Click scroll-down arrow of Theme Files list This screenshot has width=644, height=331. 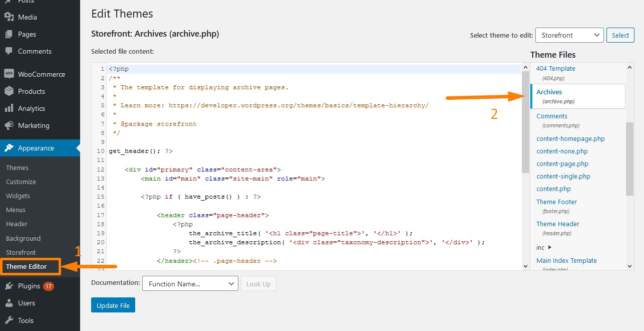coord(630,266)
